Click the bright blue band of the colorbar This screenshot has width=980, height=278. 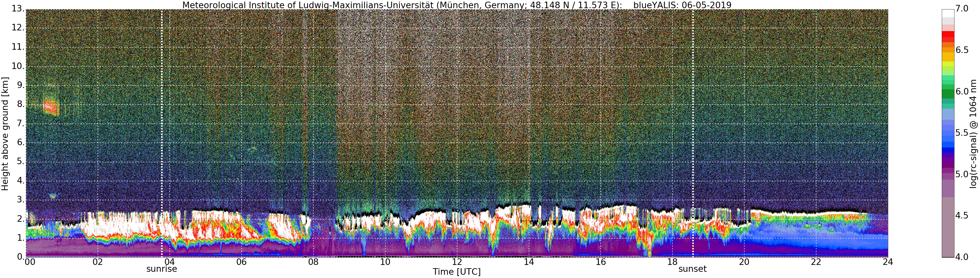[948, 144]
